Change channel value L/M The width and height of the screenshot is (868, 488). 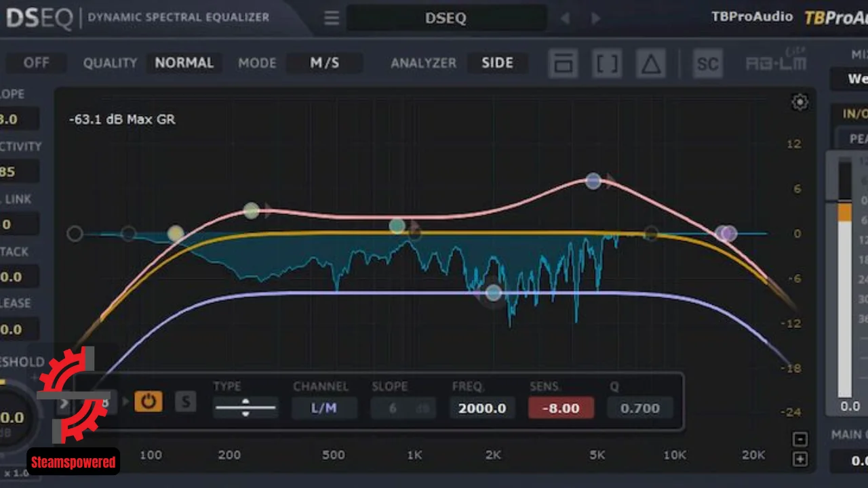tap(324, 408)
